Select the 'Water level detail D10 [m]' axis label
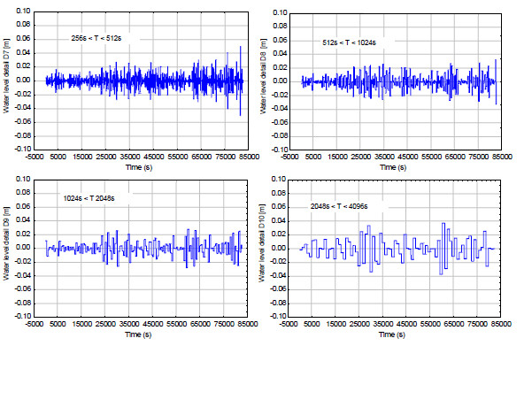The height and width of the screenshot is (415, 532). pyautogui.click(x=262, y=243)
